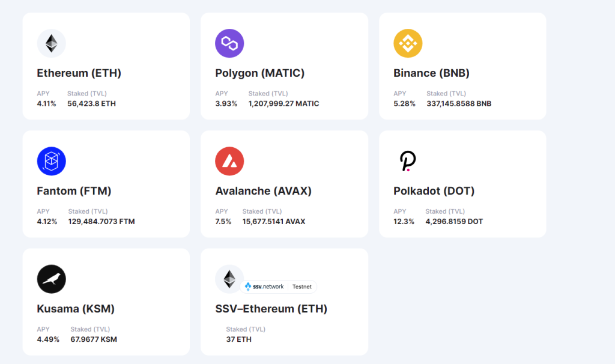The image size is (615, 364).
Task: Select the 56,423.8 ETH staked value
Action: (x=91, y=103)
